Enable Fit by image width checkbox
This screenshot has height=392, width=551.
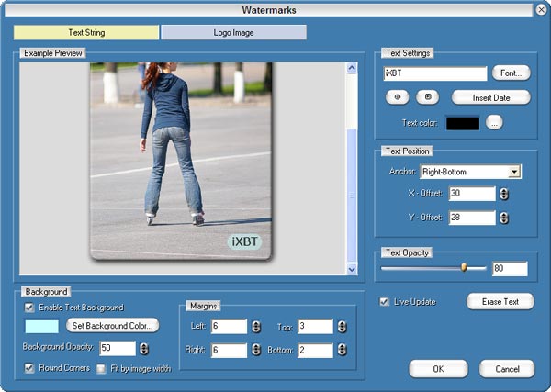click(102, 369)
